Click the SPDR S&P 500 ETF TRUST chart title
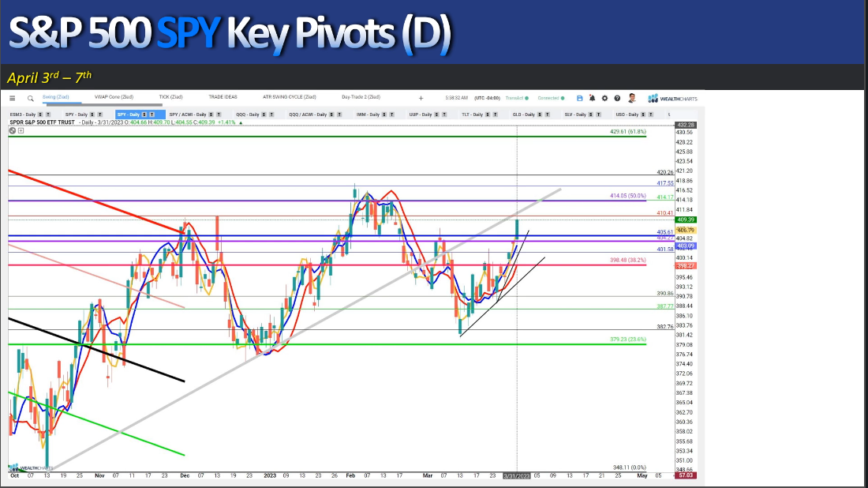Viewport: 868px width, 488px height. [x=42, y=122]
